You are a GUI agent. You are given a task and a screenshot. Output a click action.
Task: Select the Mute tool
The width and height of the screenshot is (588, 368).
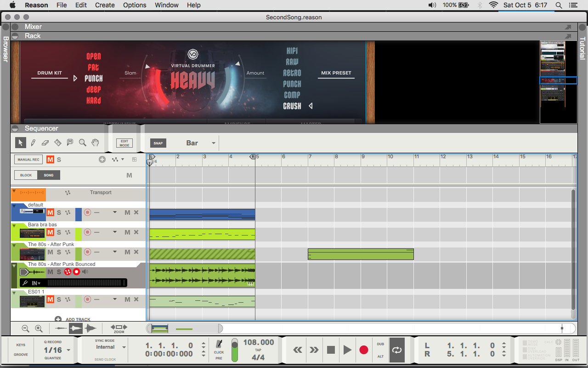click(x=70, y=143)
